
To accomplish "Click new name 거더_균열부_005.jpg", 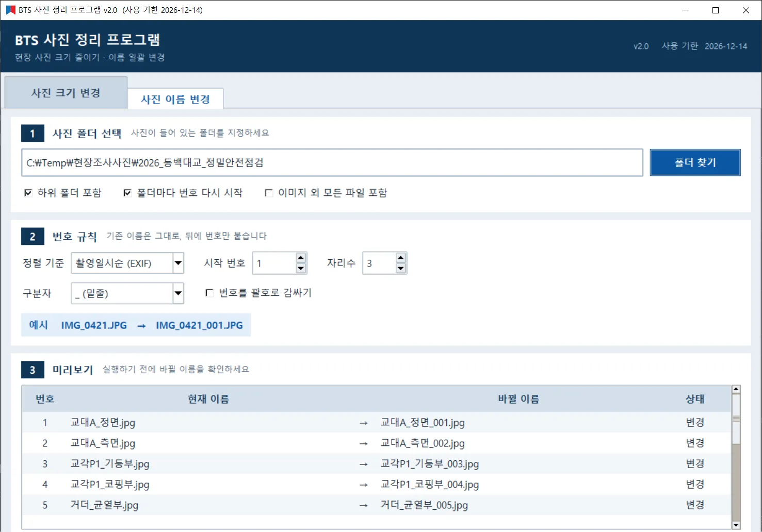I will 424,505.
